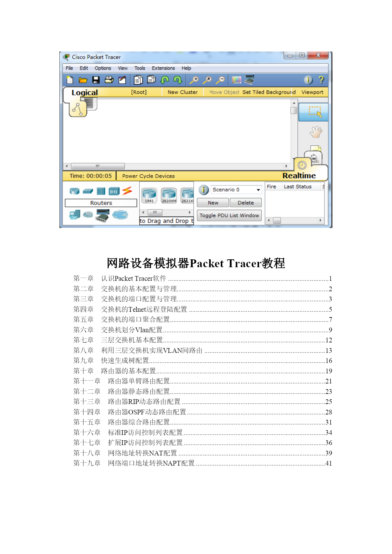Click the scenario information icon
Screen dimensions: 392x554
click(204, 190)
